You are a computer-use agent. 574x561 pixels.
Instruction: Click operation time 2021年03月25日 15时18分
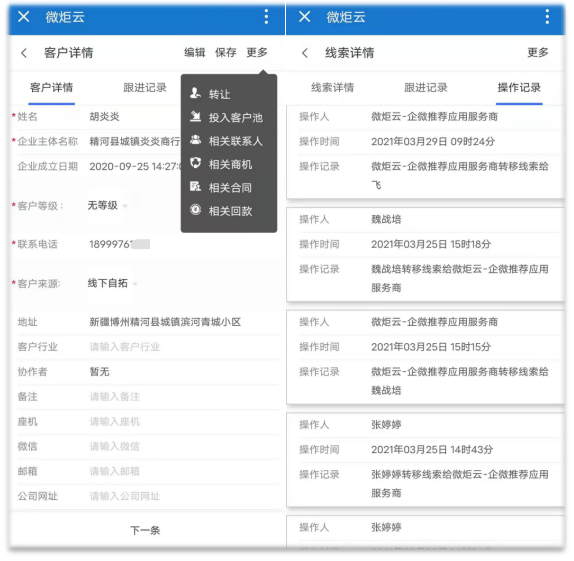click(431, 245)
